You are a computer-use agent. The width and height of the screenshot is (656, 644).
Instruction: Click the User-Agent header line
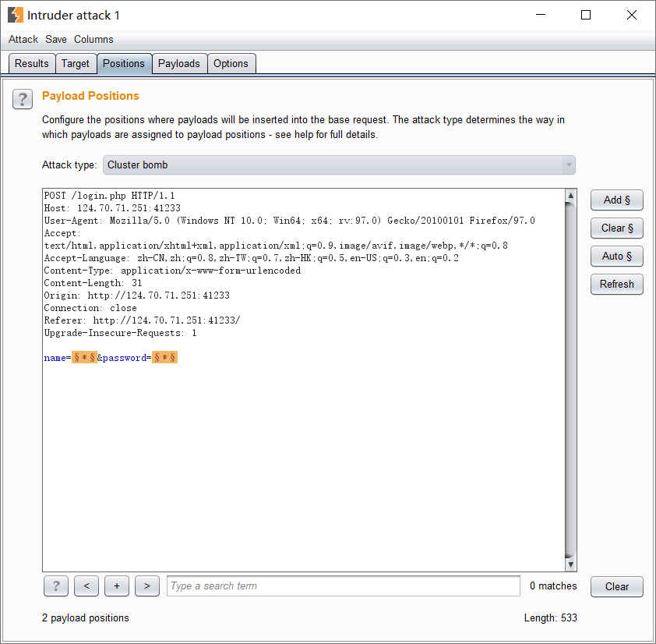pos(290,221)
